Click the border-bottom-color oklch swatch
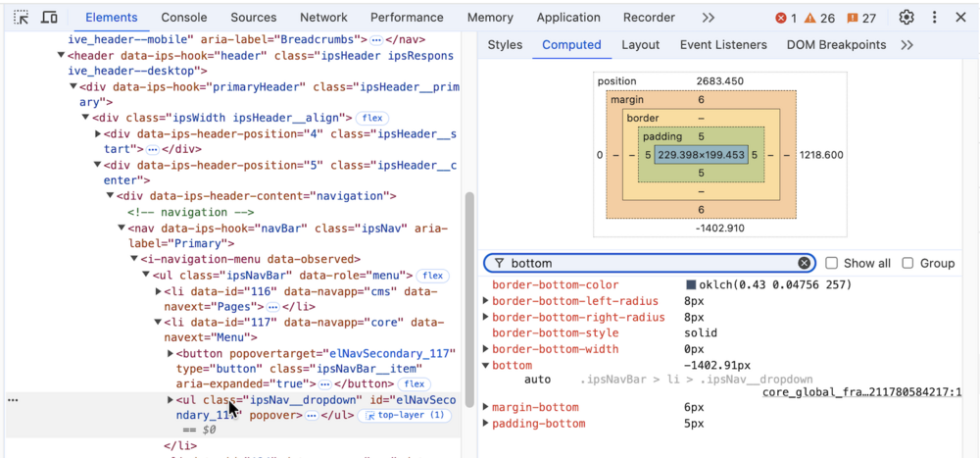The height and width of the screenshot is (458, 980). pos(691,284)
